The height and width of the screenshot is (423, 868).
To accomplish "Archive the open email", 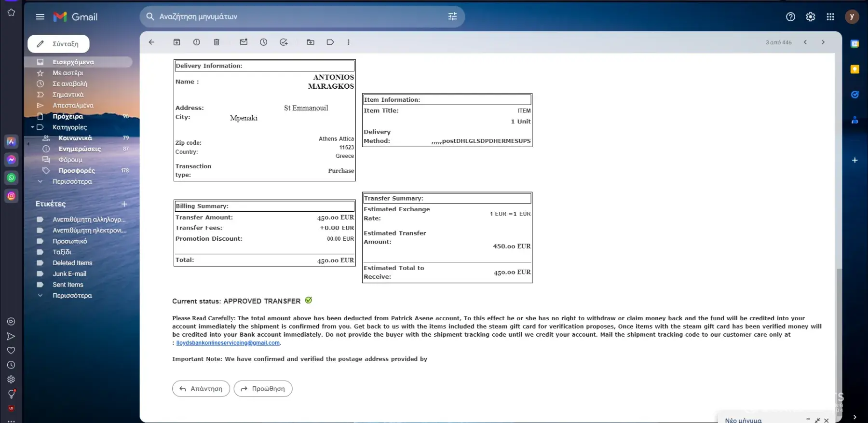I will (x=177, y=42).
